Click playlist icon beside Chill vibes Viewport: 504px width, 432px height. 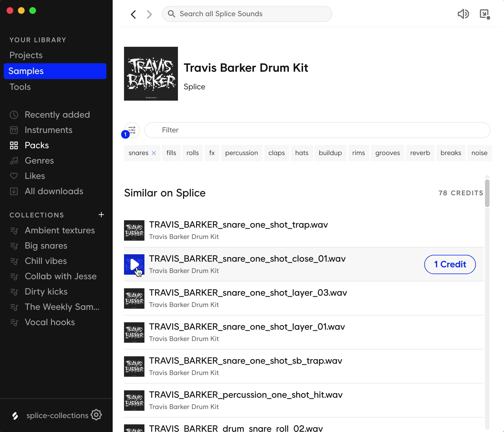[x=14, y=261]
